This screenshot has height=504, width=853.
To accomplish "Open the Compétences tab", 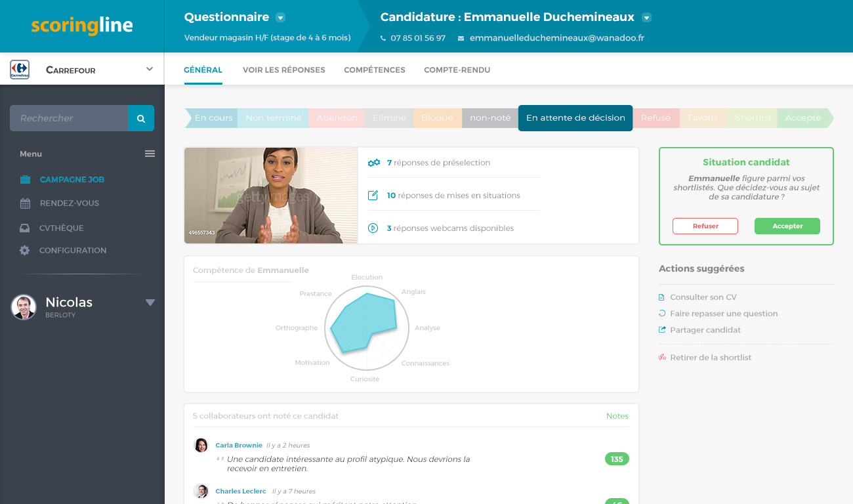I will pyautogui.click(x=375, y=70).
